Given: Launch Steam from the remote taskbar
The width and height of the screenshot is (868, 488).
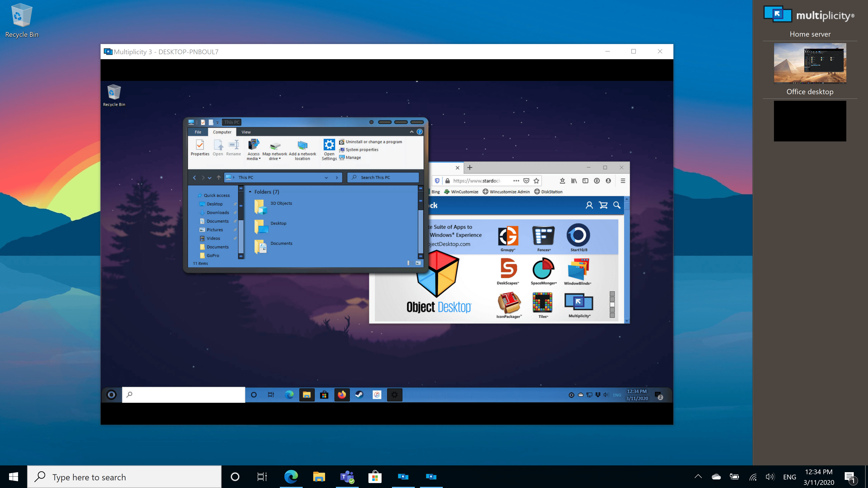Looking at the screenshot, I should [359, 395].
